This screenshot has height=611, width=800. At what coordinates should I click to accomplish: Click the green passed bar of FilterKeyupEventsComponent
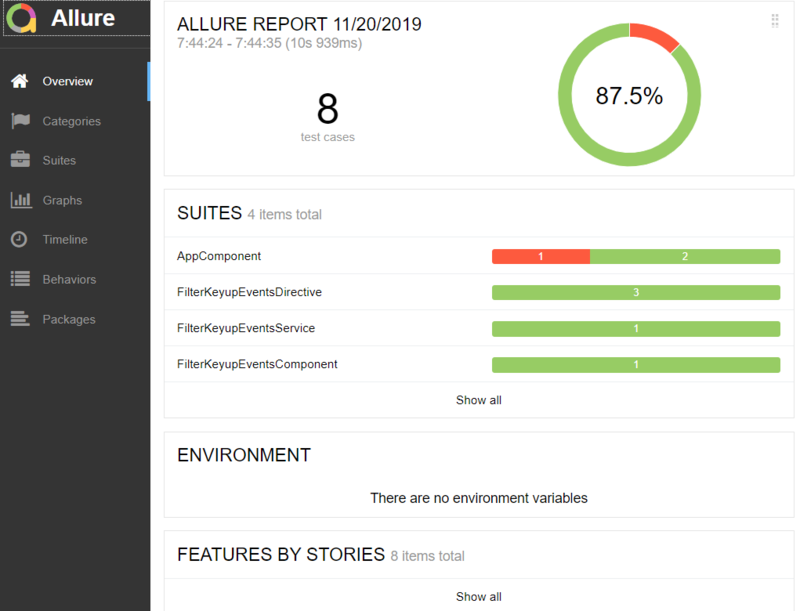click(636, 364)
